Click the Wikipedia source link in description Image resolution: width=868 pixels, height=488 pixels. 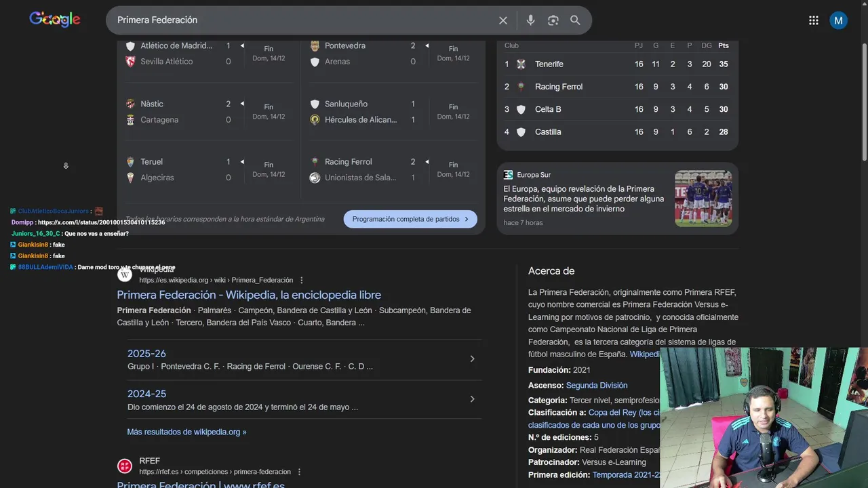[x=645, y=354]
